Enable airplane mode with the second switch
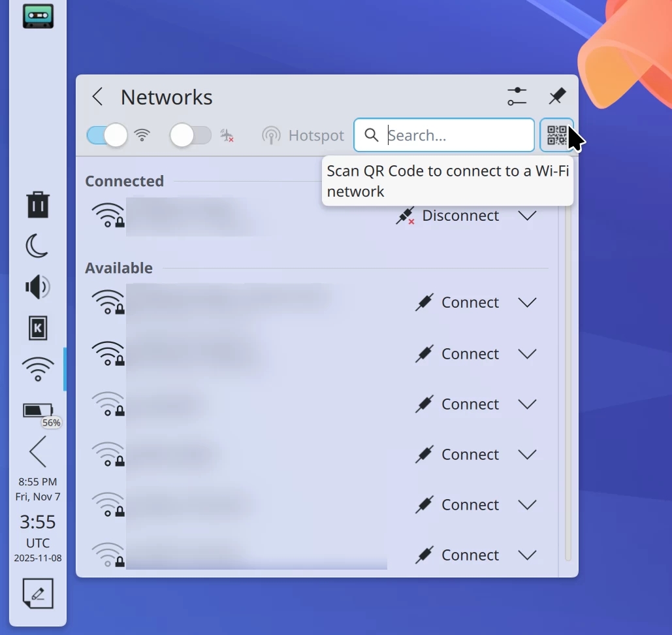 [x=190, y=135]
